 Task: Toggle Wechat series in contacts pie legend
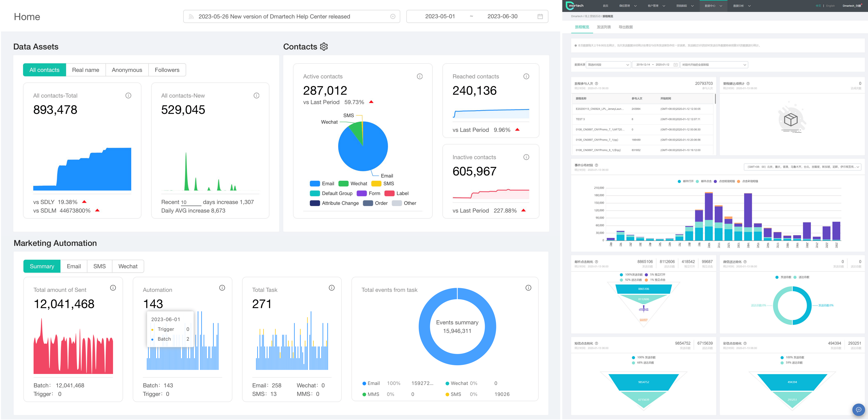click(353, 184)
